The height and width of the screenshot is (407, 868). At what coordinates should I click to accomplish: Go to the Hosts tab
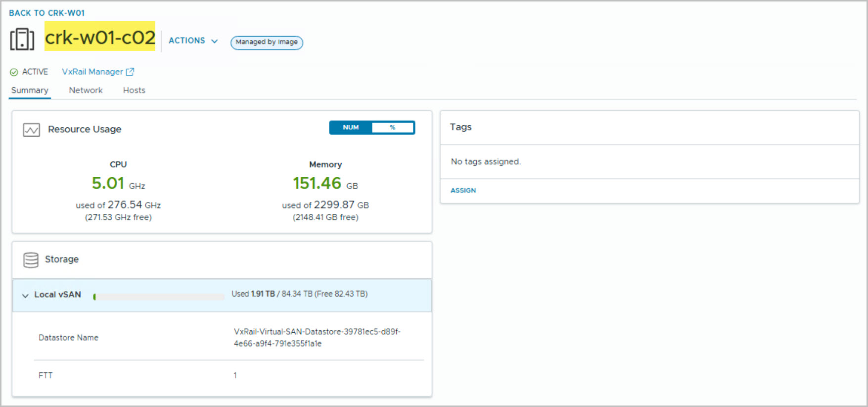[134, 90]
